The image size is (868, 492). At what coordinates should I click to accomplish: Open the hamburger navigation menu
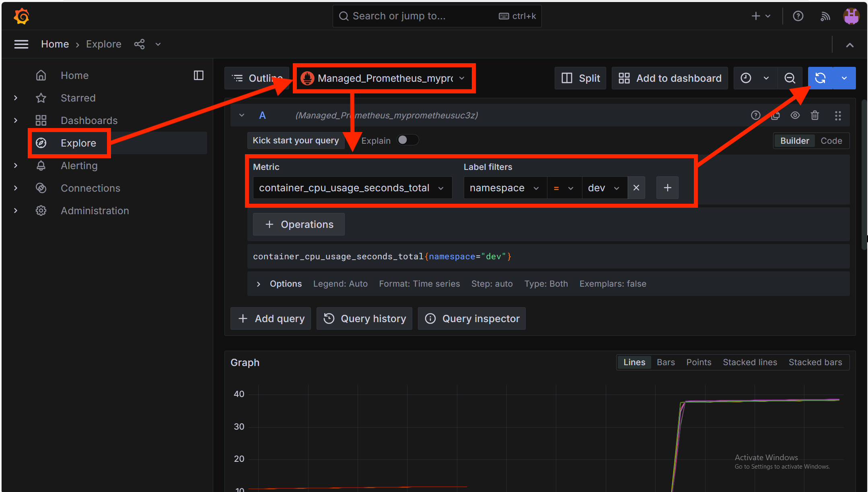point(21,44)
